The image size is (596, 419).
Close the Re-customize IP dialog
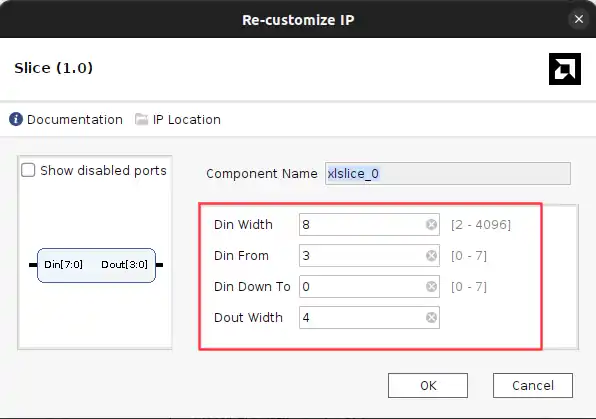point(579,19)
